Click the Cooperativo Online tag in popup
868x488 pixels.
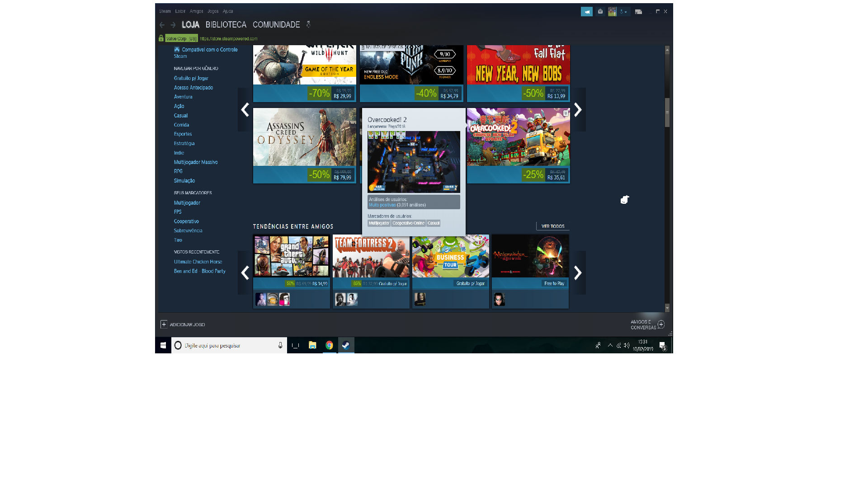408,223
